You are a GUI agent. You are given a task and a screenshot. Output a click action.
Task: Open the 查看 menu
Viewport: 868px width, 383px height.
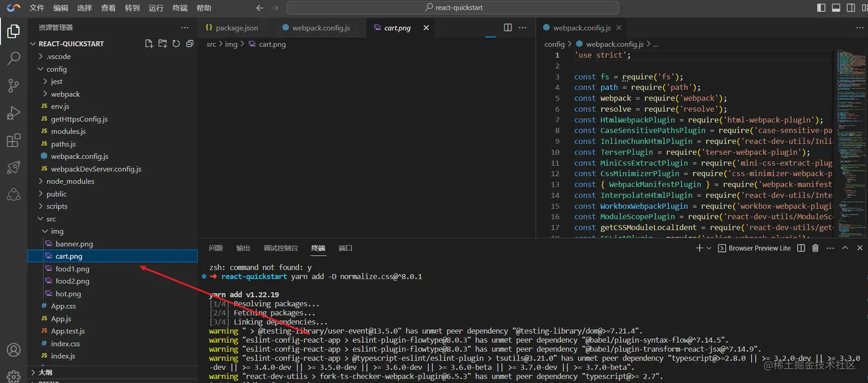108,8
